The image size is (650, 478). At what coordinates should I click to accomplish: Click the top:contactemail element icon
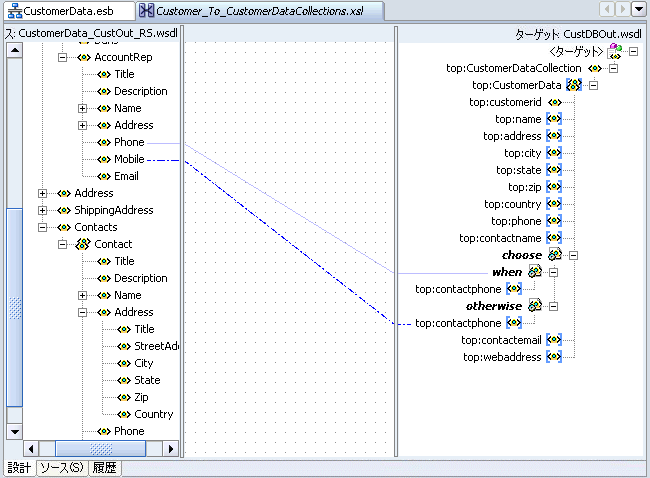pos(554,340)
